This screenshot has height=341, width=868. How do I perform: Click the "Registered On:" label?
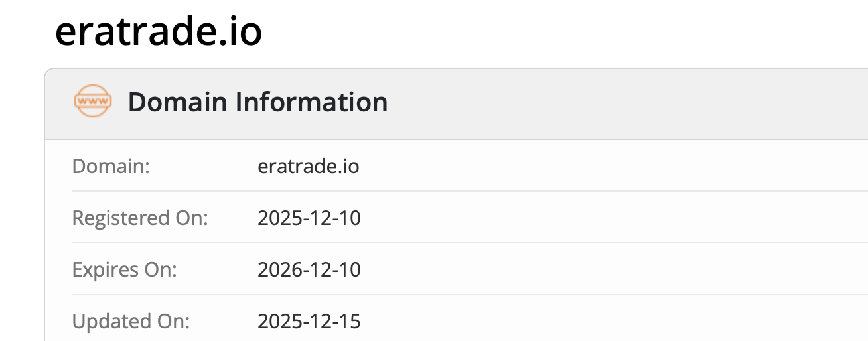click(140, 218)
